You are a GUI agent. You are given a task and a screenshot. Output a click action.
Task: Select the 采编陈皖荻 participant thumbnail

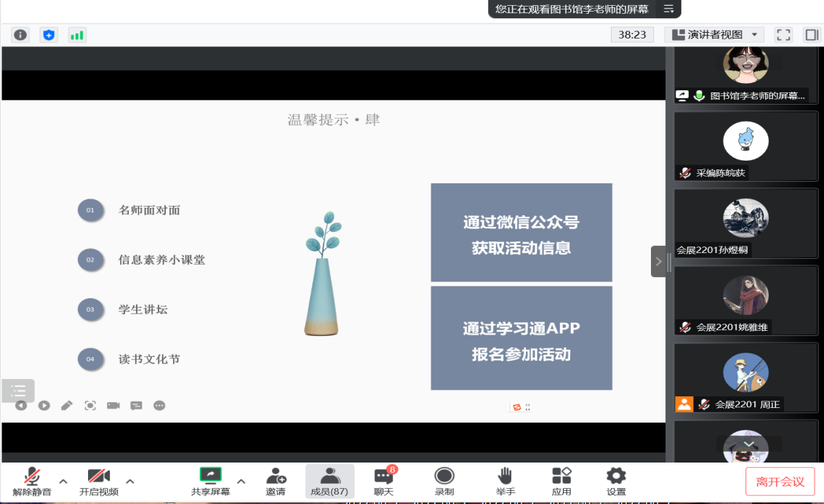coord(745,145)
